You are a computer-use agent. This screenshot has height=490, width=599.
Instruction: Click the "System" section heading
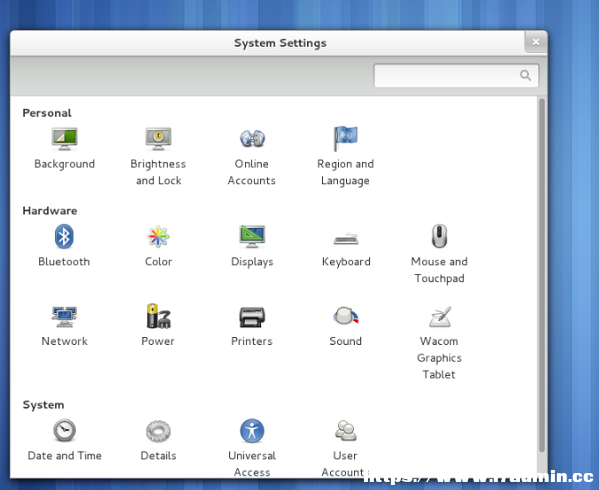click(43, 405)
